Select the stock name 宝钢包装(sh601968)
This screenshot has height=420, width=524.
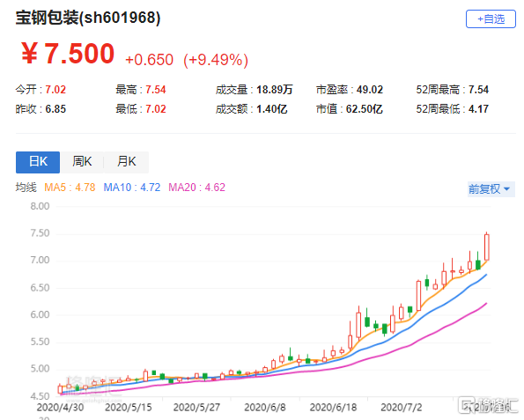point(88,18)
